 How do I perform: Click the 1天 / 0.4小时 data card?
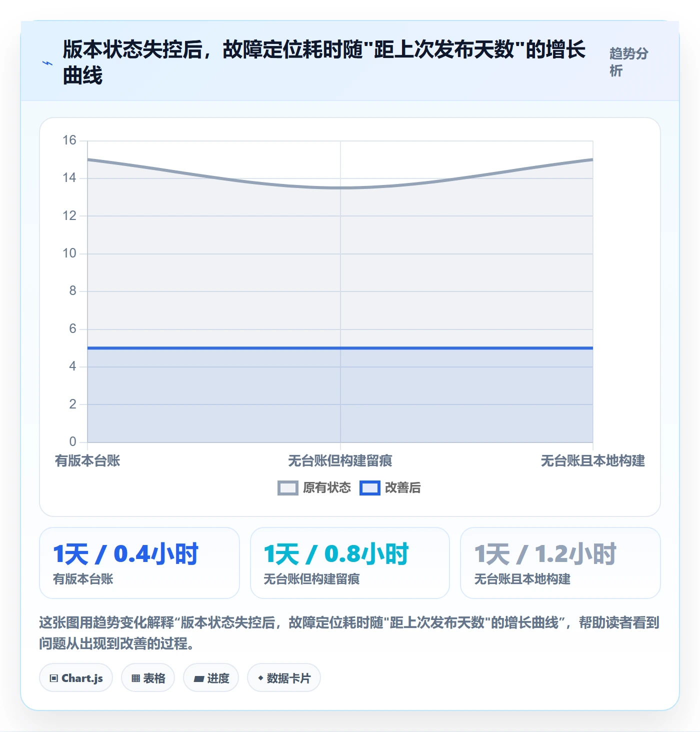coord(139,563)
